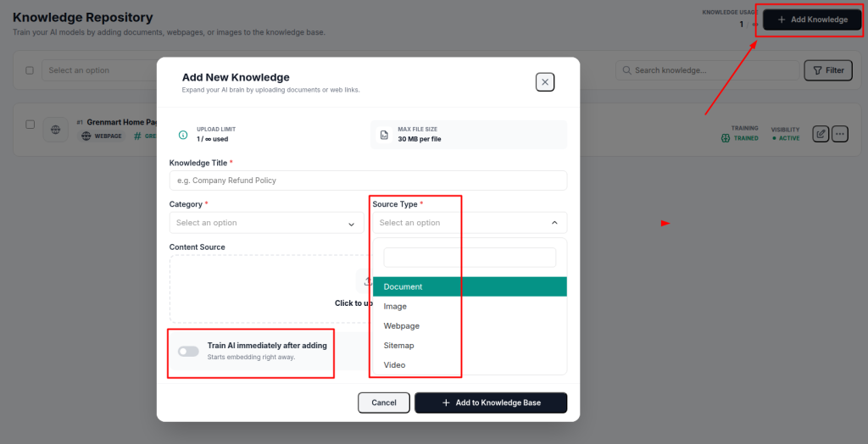Open the bulk action Select an option dropdown
The height and width of the screenshot is (444, 868).
100,70
